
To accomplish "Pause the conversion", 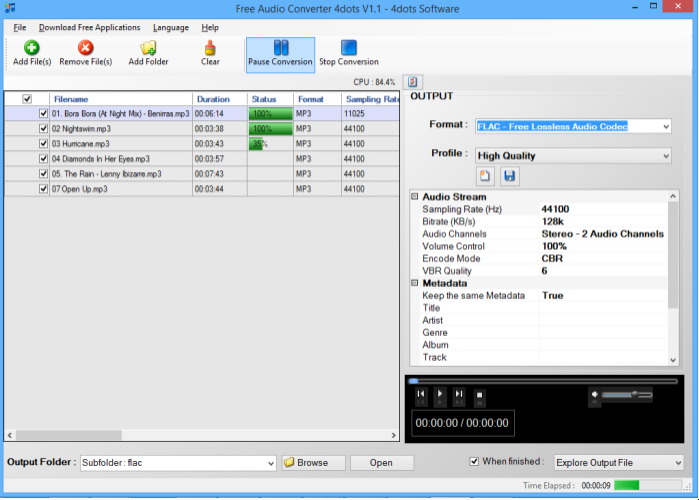I will (x=280, y=54).
